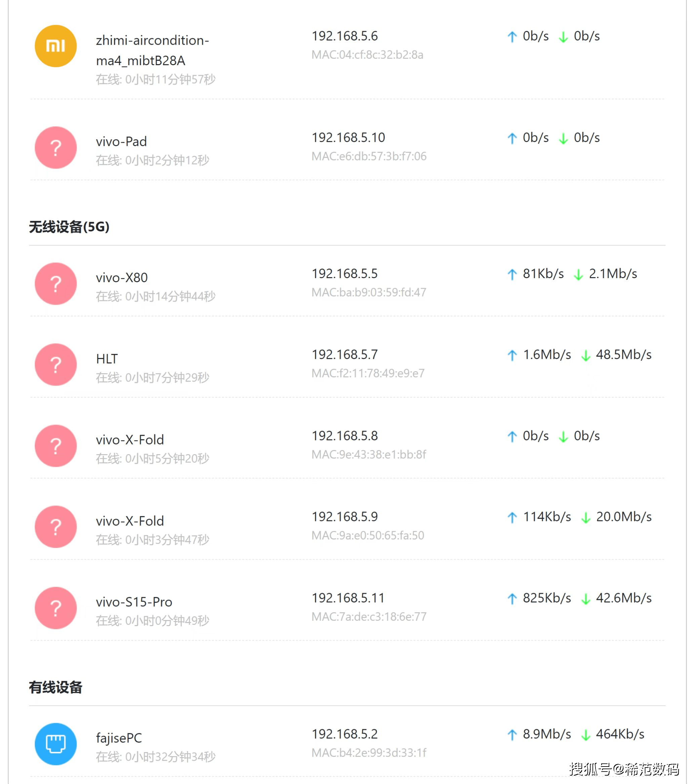Click the question mark icon beside vivo-Pad
Viewport: 697px width, 784px height.
pos(56,148)
